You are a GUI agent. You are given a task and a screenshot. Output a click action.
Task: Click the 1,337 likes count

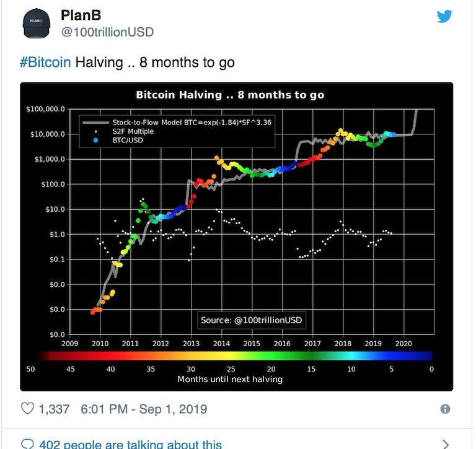[x=54, y=409]
